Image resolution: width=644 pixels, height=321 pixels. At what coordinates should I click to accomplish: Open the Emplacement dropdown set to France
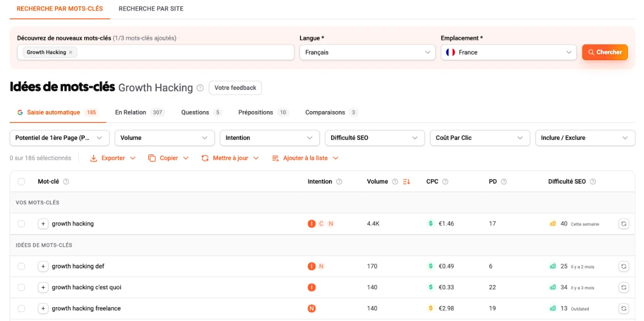tap(509, 53)
